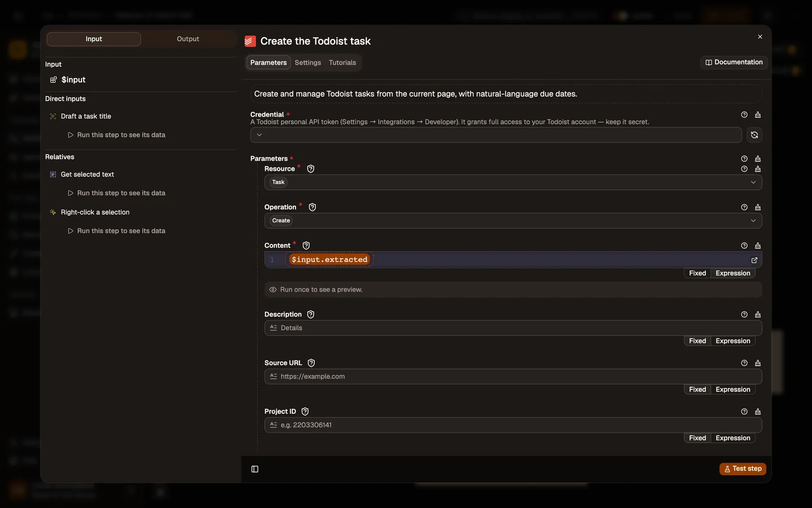Screen dimensions: 812x508
Task: Run step under Get selected text
Action: click(x=117, y=193)
